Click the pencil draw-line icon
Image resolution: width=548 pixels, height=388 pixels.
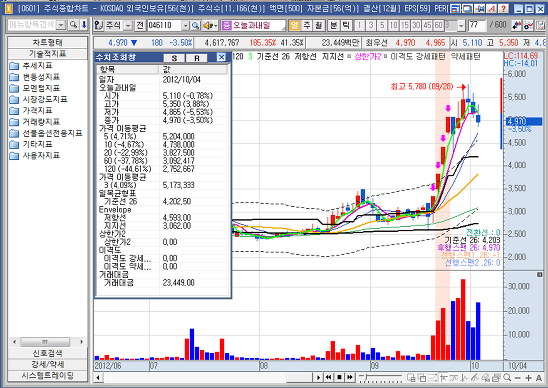(x=475, y=377)
